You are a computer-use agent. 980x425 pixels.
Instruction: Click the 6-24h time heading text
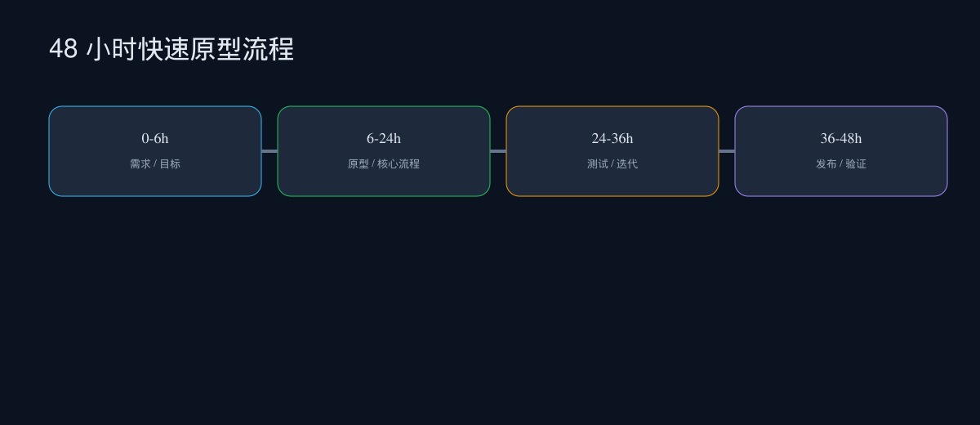point(384,138)
